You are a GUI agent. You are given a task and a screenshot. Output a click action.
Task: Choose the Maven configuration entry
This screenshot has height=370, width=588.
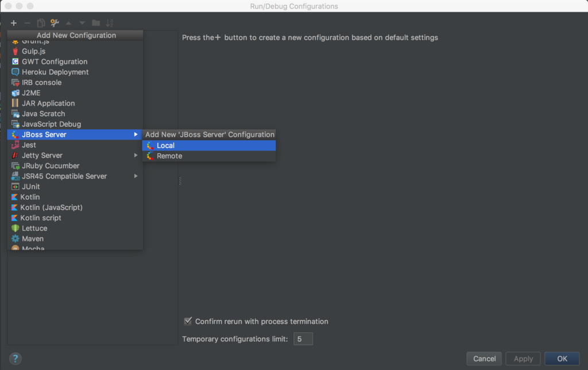tap(75, 239)
